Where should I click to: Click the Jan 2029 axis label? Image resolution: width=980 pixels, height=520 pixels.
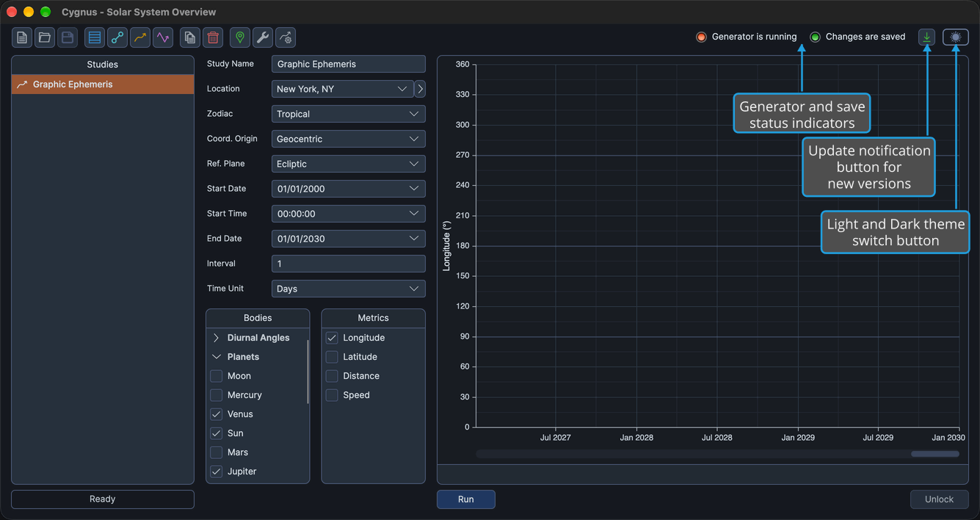[797, 438]
